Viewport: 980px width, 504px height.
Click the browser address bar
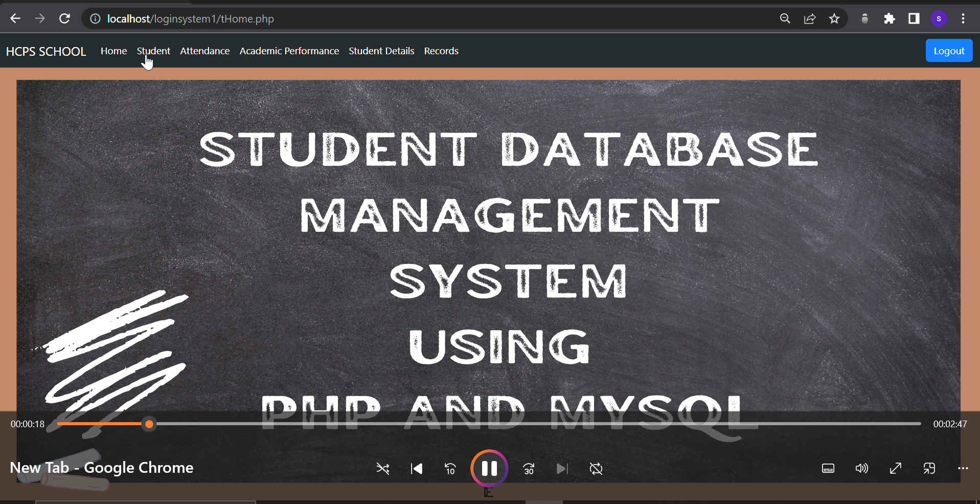coord(409,19)
